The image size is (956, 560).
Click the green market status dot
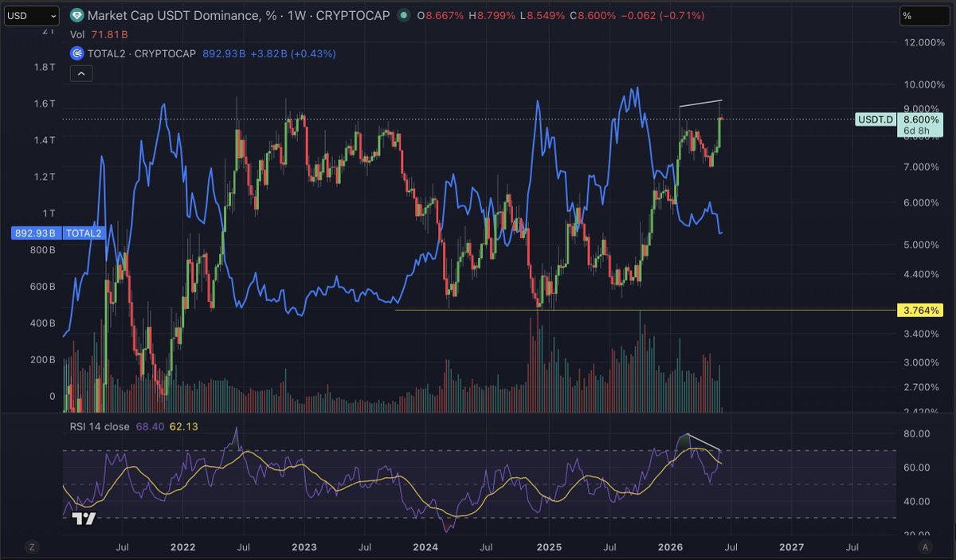[x=405, y=15]
